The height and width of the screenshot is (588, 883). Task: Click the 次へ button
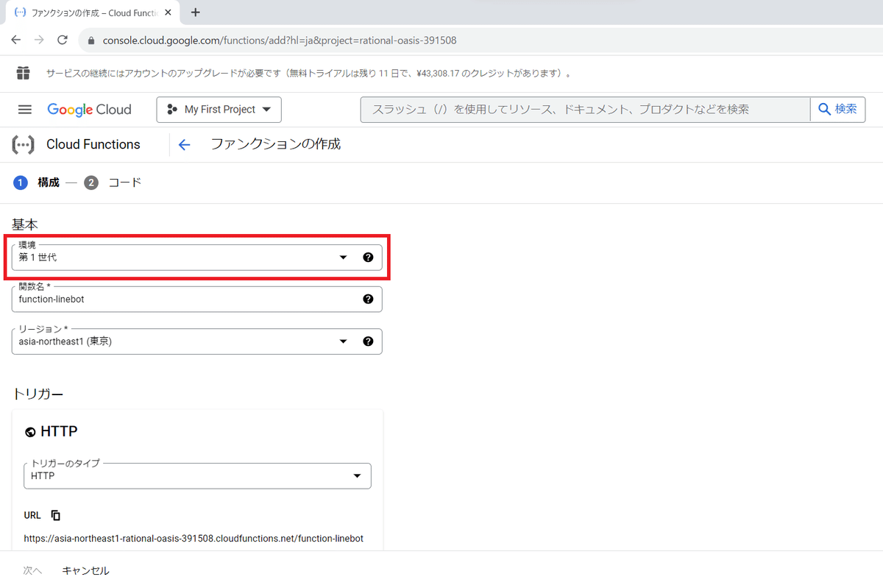[x=32, y=570]
